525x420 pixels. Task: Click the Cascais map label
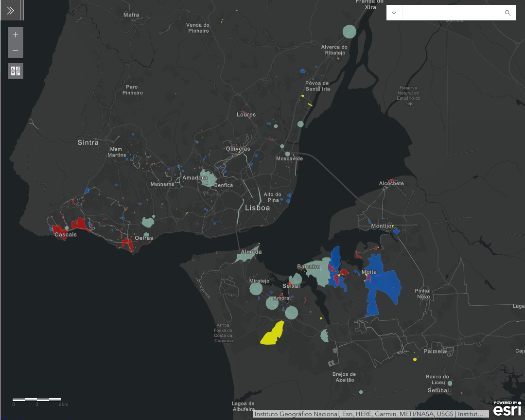tap(66, 234)
